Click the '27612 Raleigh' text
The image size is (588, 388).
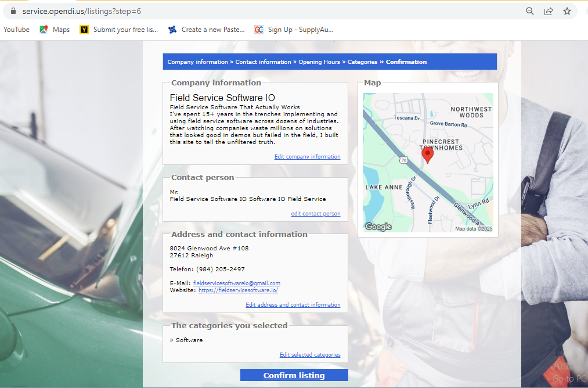(x=191, y=255)
